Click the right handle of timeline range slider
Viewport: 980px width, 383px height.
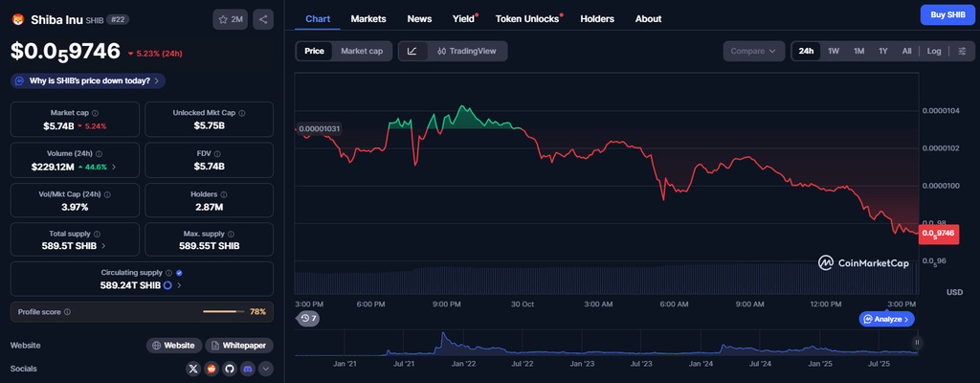tap(917, 342)
